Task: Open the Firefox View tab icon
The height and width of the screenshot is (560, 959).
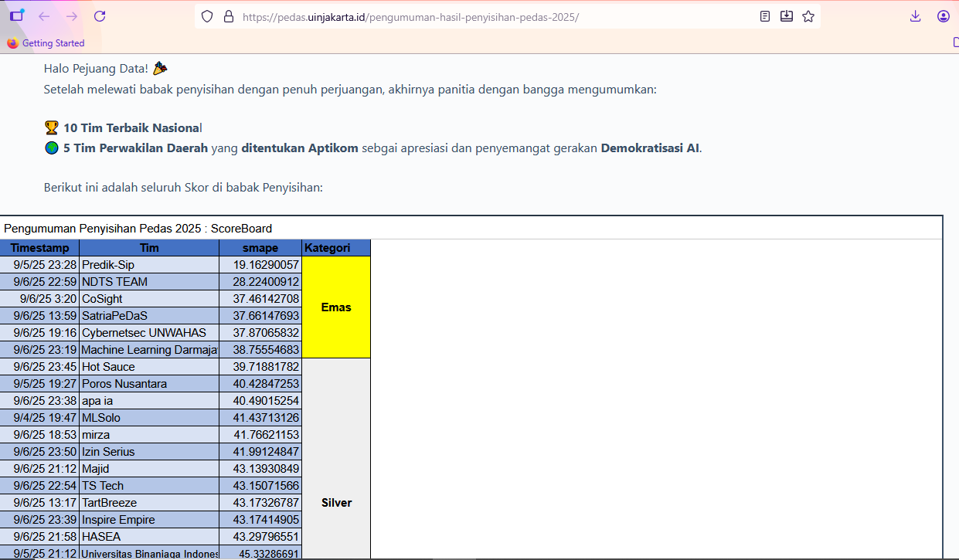Action: [x=17, y=16]
